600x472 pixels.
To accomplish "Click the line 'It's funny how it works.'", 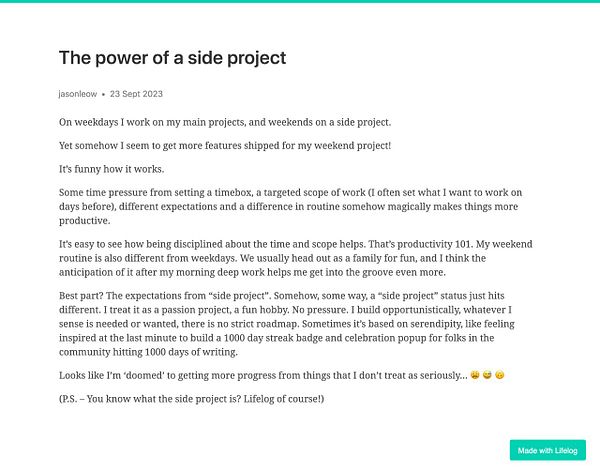I will pos(111,169).
